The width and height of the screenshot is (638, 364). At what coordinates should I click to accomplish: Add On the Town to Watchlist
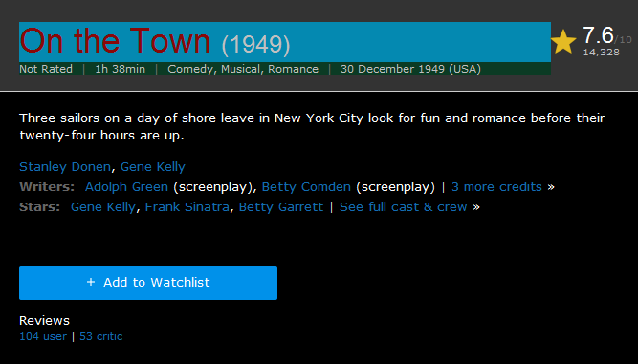coord(148,283)
